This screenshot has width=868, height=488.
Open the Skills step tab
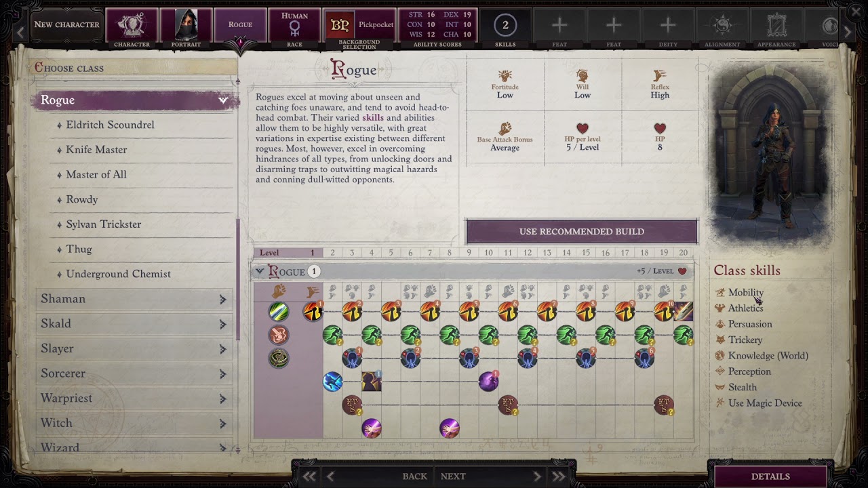[505, 28]
